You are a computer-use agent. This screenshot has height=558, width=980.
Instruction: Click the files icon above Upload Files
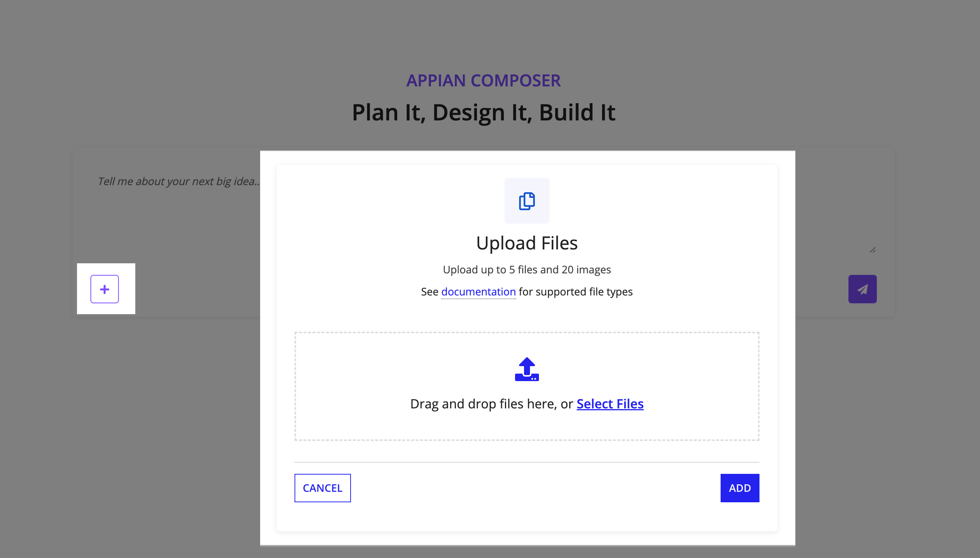[x=527, y=201]
